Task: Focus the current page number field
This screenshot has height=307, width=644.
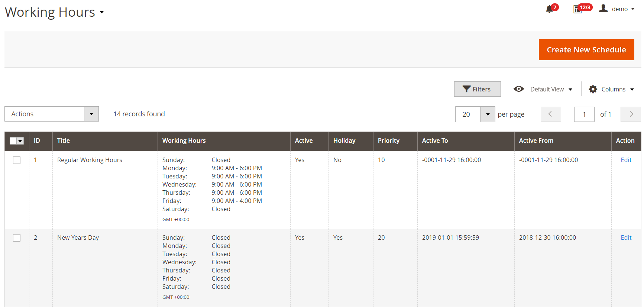Action: pos(584,114)
